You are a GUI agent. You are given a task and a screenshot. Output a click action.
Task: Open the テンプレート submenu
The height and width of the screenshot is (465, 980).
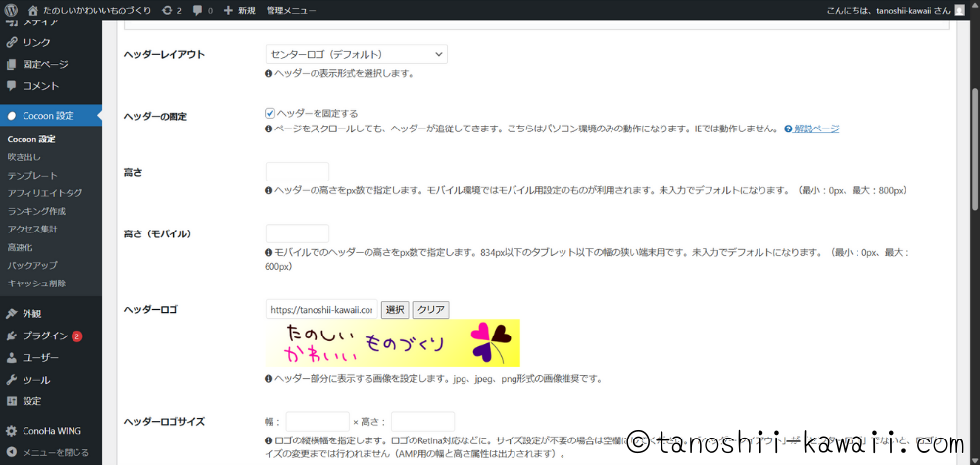[32, 176]
